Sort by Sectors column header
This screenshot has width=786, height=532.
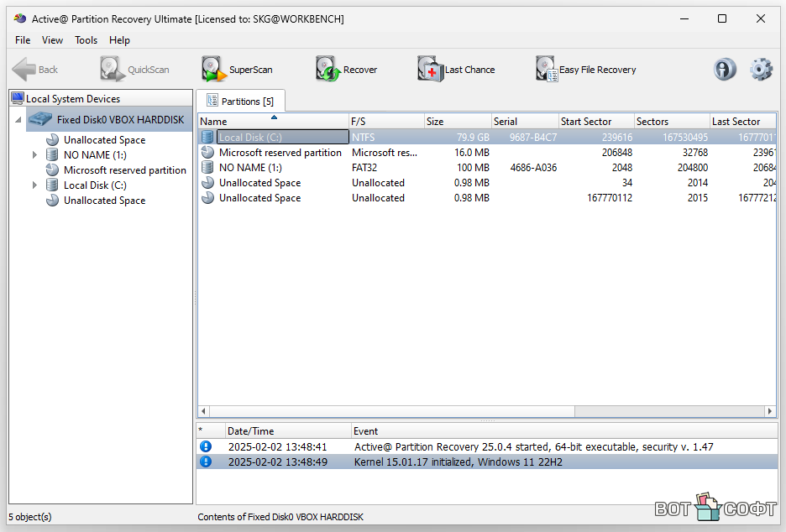coord(672,121)
